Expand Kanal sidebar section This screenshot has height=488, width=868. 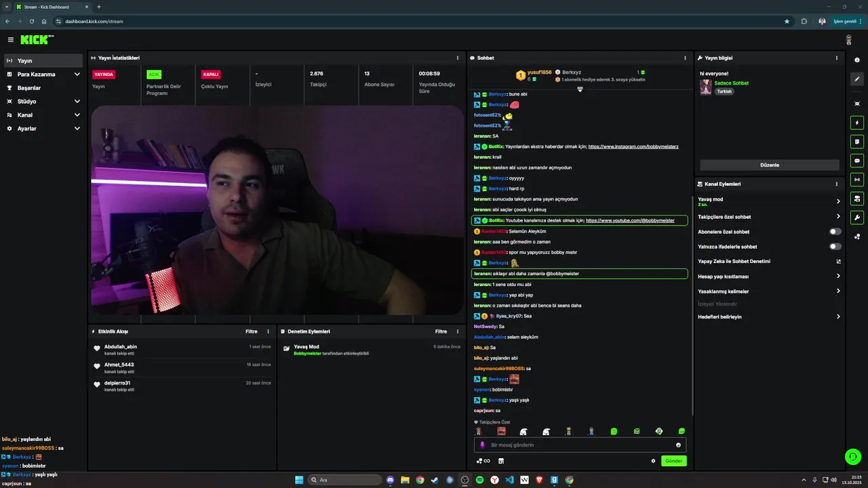click(x=77, y=115)
